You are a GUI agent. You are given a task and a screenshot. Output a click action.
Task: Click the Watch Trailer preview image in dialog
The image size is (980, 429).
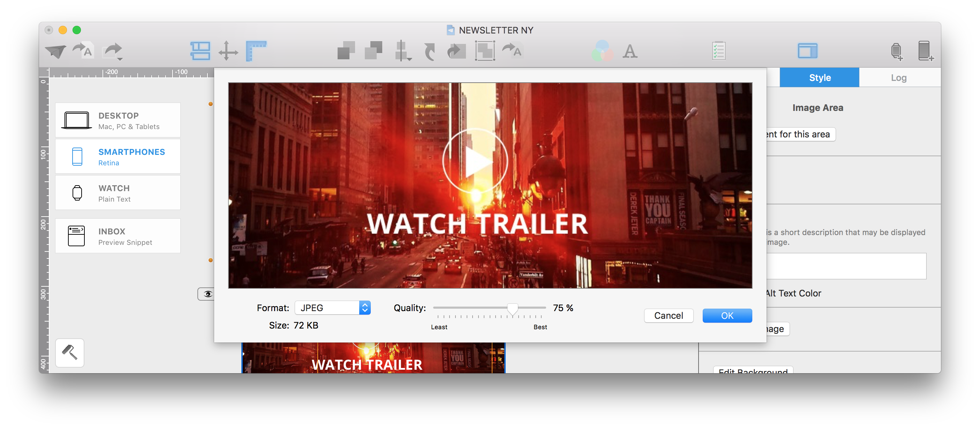click(490, 185)
